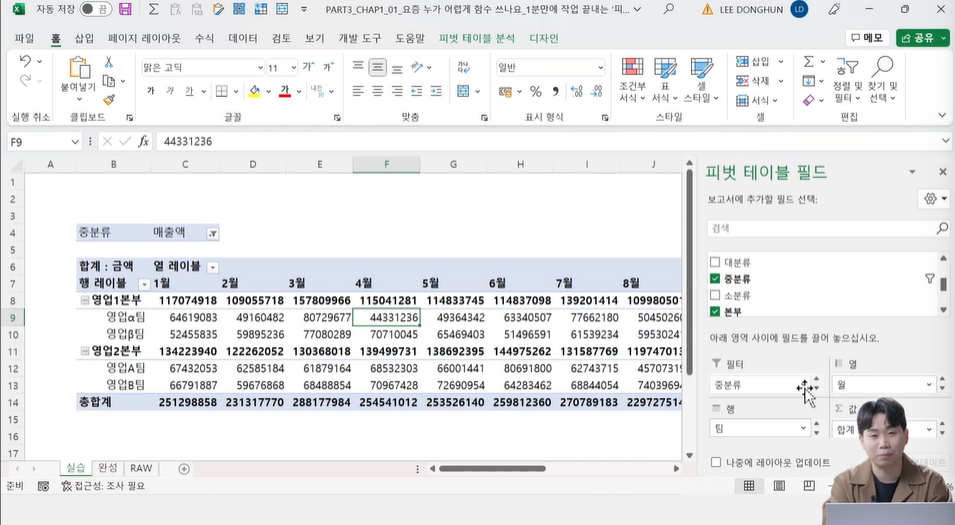The width and height of the screenshot is (955, 525).
Task: Select the 총합계 cell in row 14
Action: (113, 403)
